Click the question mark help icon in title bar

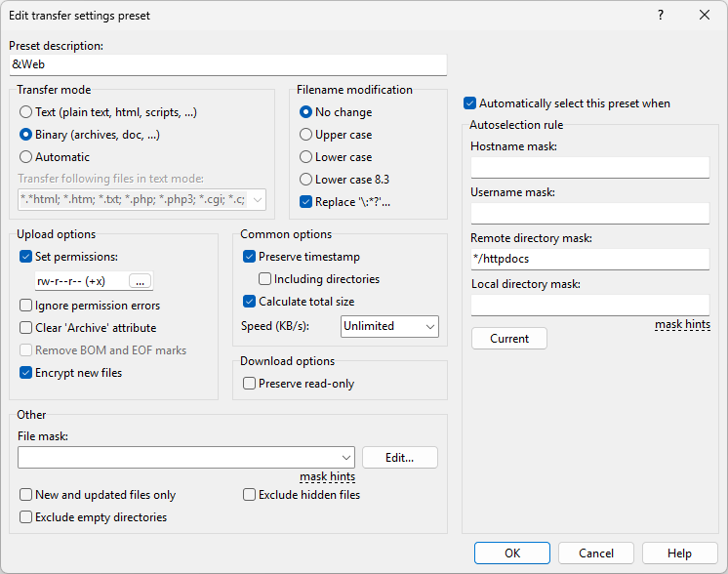point(661,16)
